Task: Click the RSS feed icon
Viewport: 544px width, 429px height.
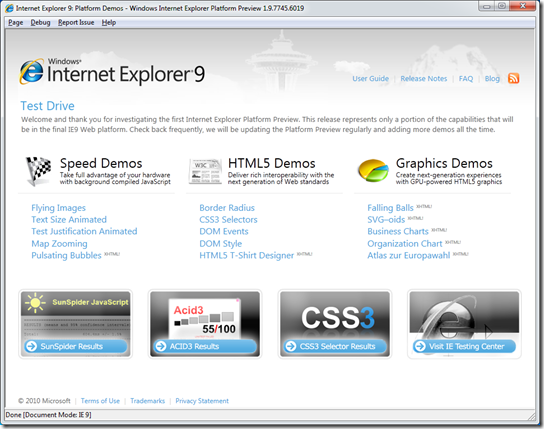Action: (513, 78)
